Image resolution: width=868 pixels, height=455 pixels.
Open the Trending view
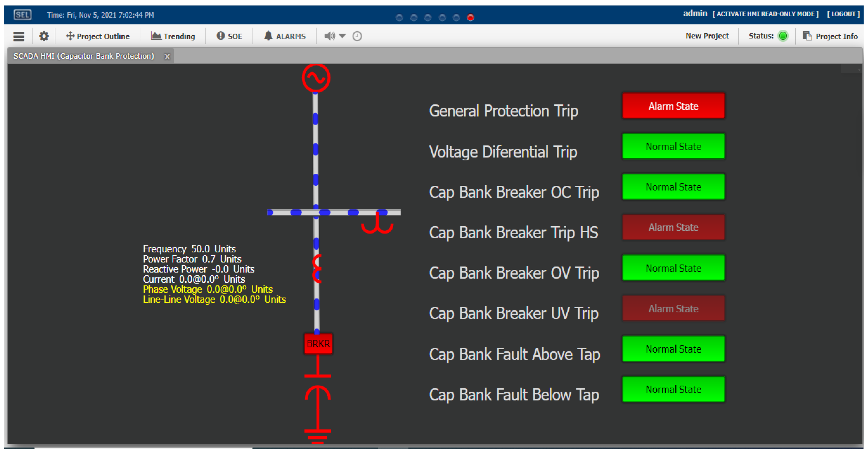click(x=173, y=36)
